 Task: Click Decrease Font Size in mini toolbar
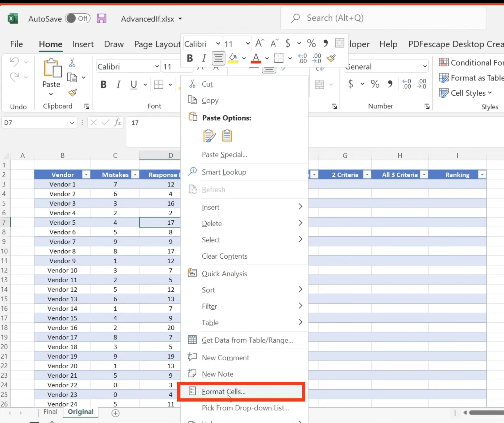coord(274,43)
